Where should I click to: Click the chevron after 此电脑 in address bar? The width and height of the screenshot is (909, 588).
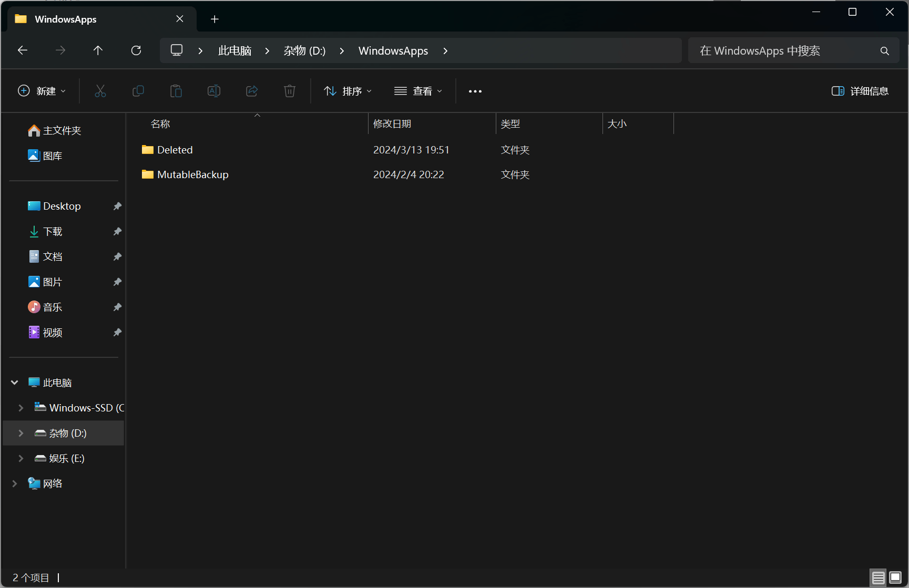[x=267, y=51]
